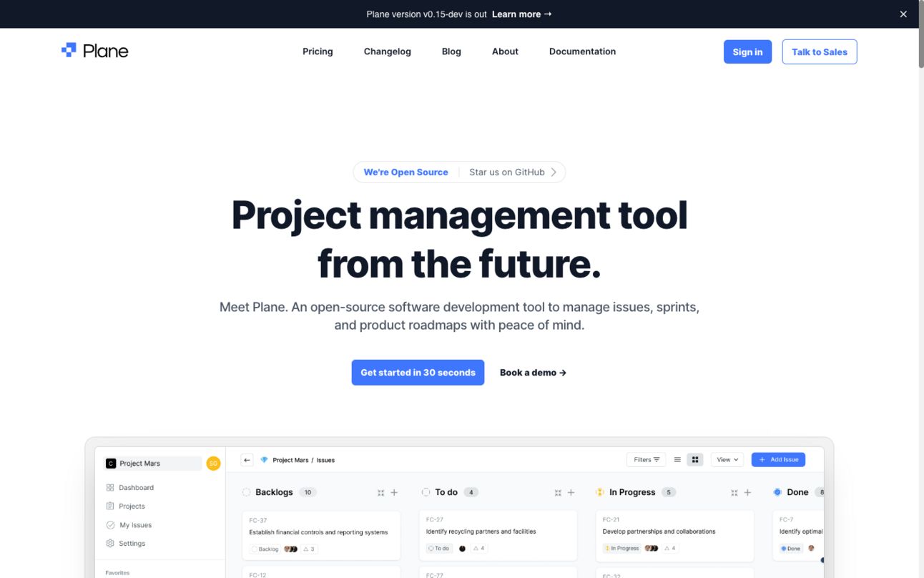Add an issue to the Backlogs column

pyautogui.click(x=394, y=493)
